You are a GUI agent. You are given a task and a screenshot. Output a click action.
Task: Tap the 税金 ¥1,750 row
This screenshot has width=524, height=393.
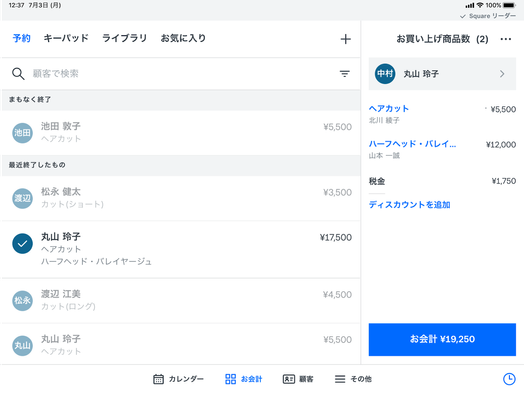tap(442, 181)
